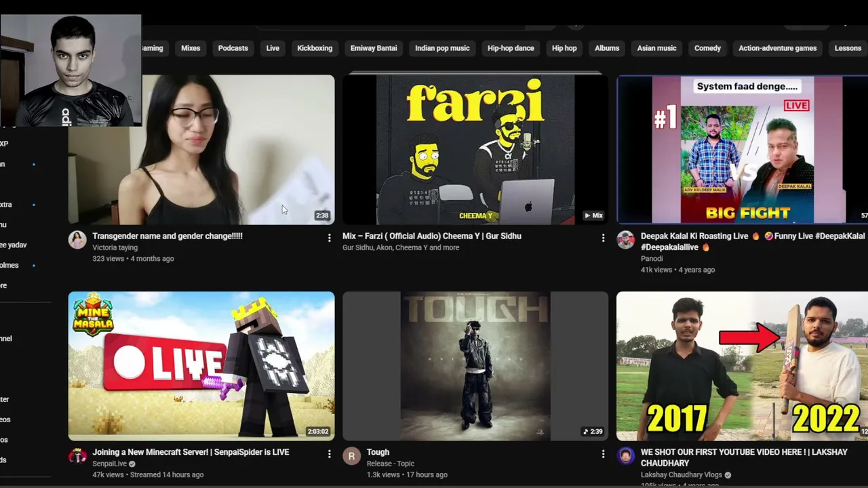
Task: Open three-dot menu for Farzi mix
Action: click(x=603, y=238)
